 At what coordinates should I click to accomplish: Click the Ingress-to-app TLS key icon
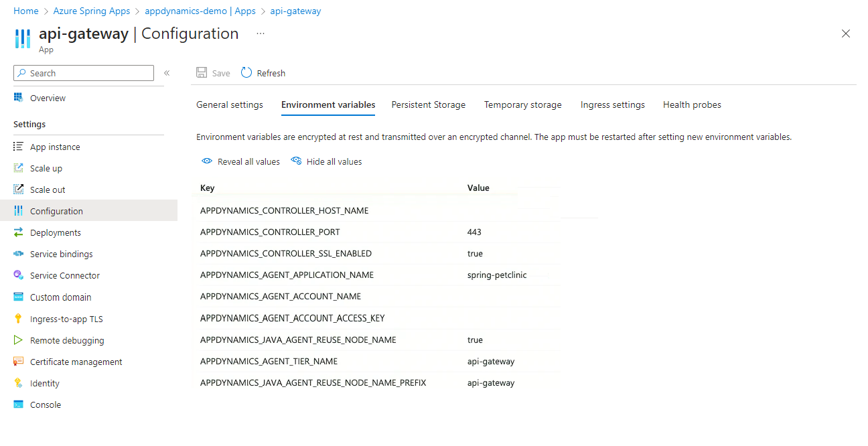[19, 319]
